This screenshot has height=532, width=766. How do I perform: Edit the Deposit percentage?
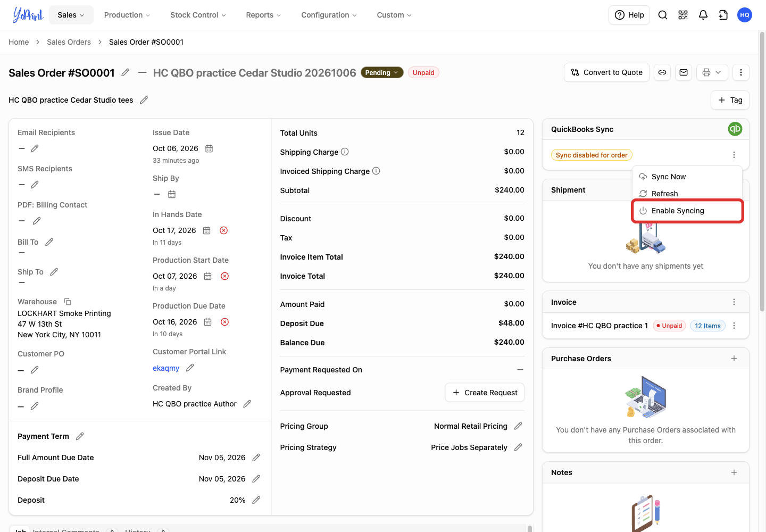(x=256, y=500)
